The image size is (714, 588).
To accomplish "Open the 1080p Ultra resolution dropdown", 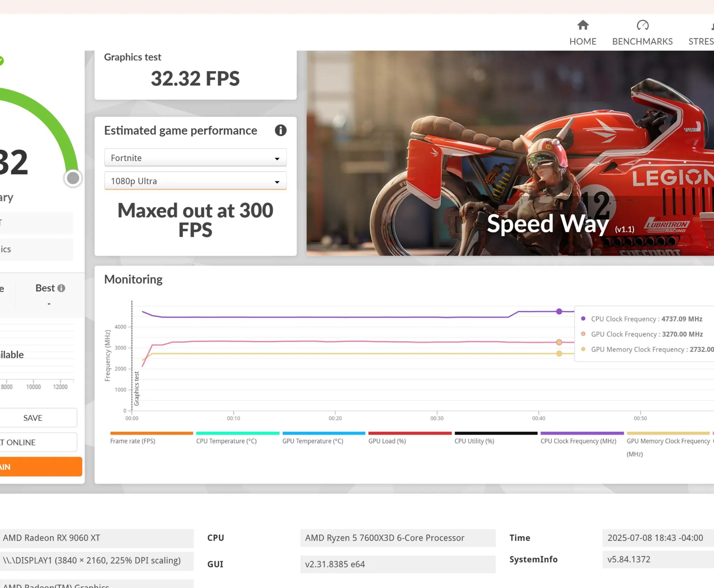I will (x=196, y=181).
